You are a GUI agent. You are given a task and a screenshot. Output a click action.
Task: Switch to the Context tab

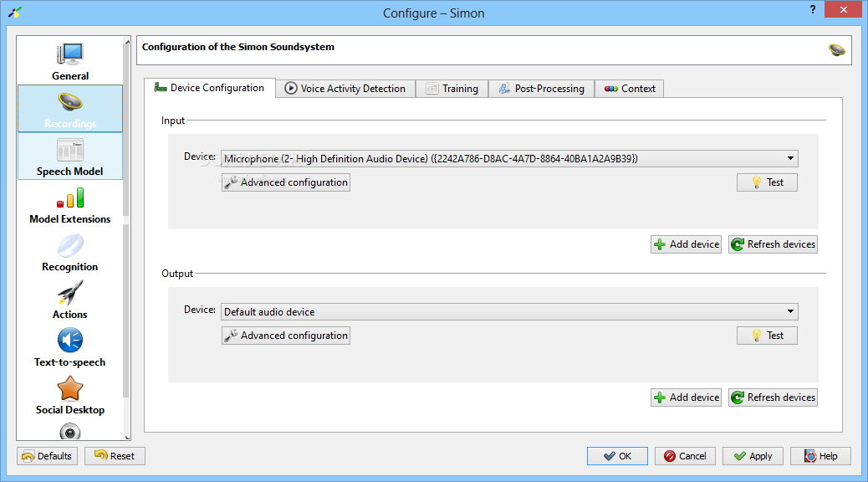(630, 89)
